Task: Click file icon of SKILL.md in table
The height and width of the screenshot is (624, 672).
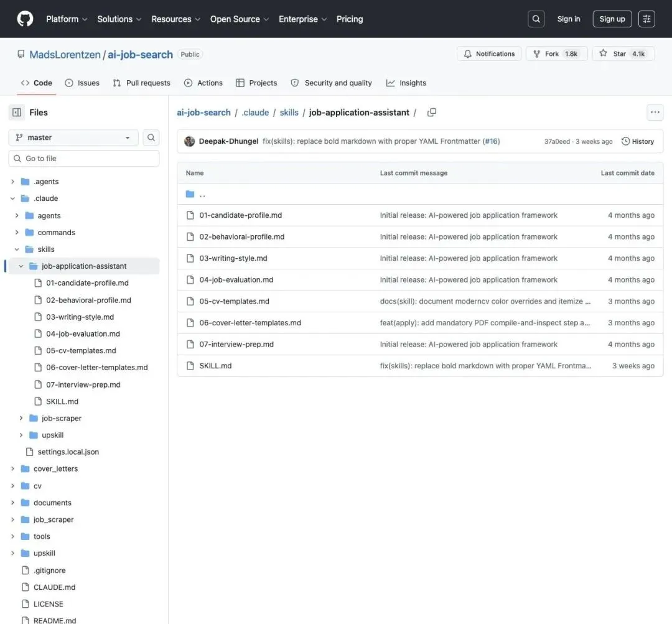Action: [190, 366]
